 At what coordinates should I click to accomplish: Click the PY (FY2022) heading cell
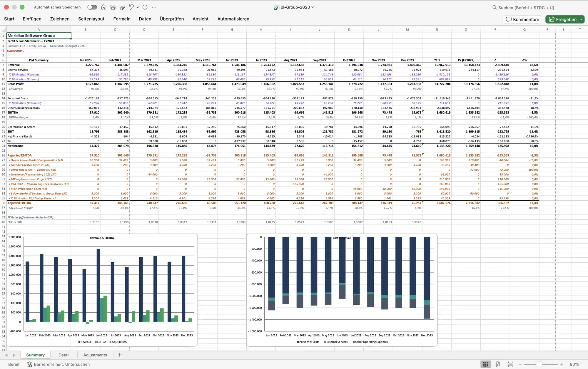click(466, 60)
